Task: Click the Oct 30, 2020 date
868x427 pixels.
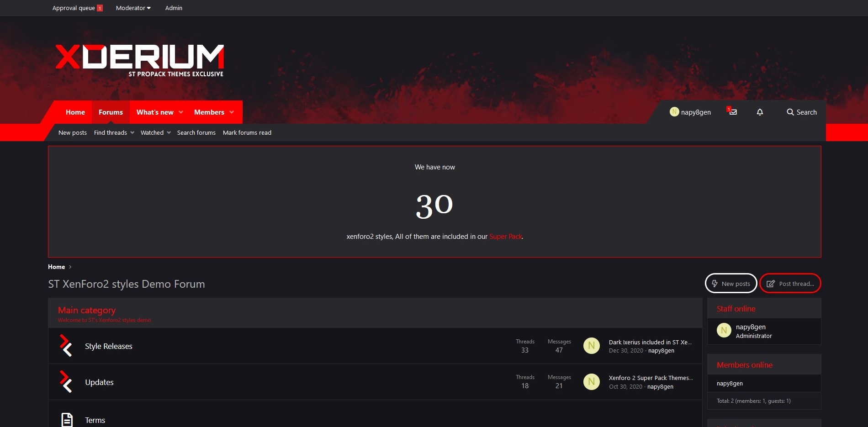Action: (625, 386)
